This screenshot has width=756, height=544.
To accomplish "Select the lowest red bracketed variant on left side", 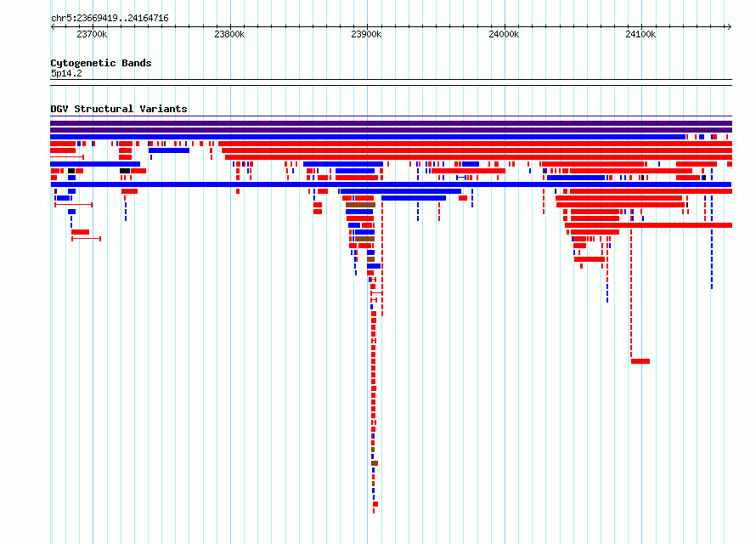I will click(x=87, y=239).
